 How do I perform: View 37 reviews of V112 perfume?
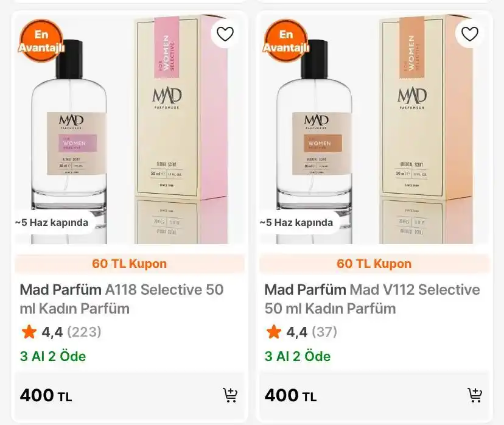tap(324, 332)
